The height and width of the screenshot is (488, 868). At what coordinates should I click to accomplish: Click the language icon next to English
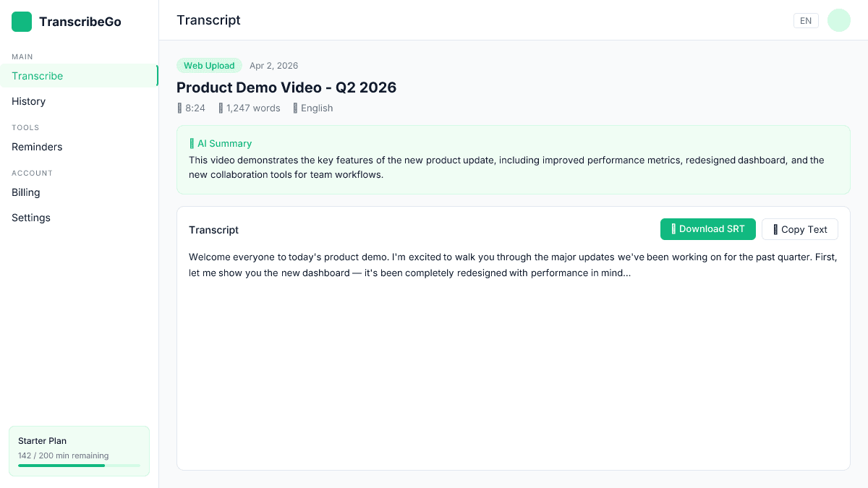coord(294,108)
